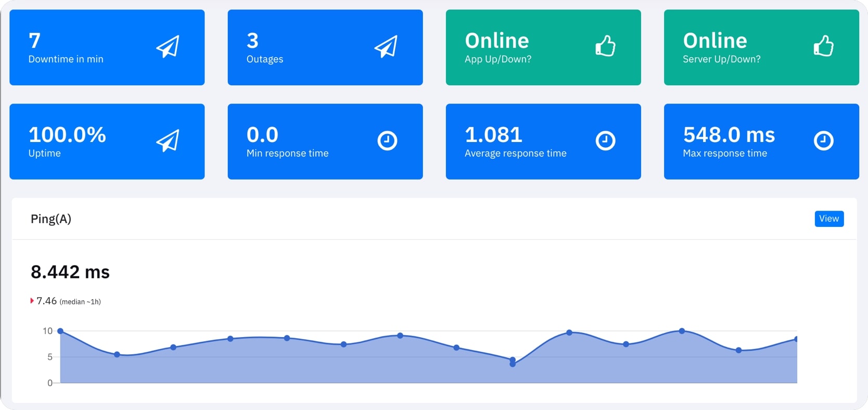Screen dimensions: 868x410
Task: Click clock icon on Min response time card
Action: click(x=387, y=140)
